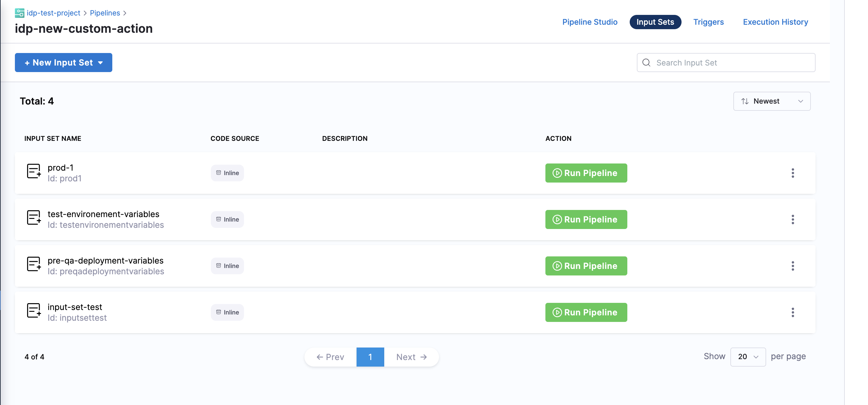The width and height of the screenshot is (868, 405).
Task: Switch to the Execution History tab
Action: 775,22
